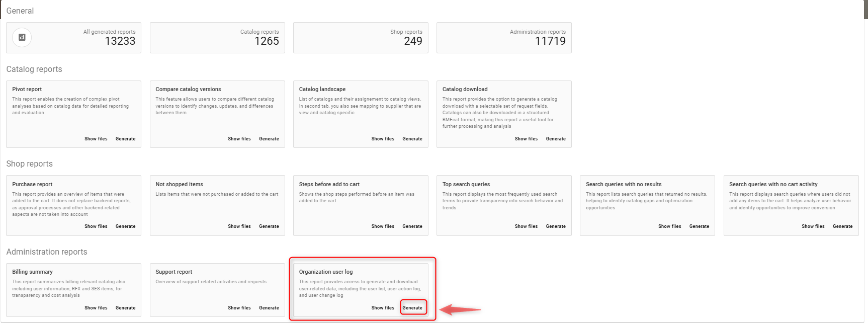Viewport: 868px width, 323px height.
Task: Show files for Top search queries
Action: point(526,226)
